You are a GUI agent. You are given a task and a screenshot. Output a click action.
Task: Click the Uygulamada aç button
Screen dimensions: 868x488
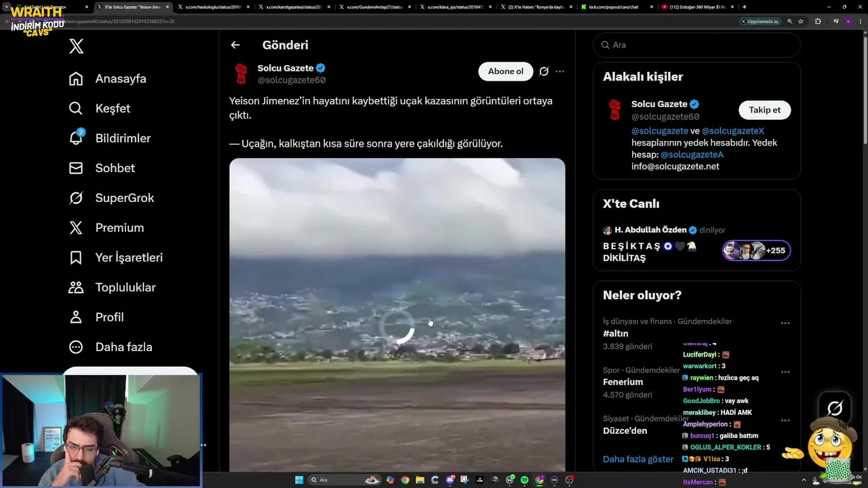(x=759, y=22)
